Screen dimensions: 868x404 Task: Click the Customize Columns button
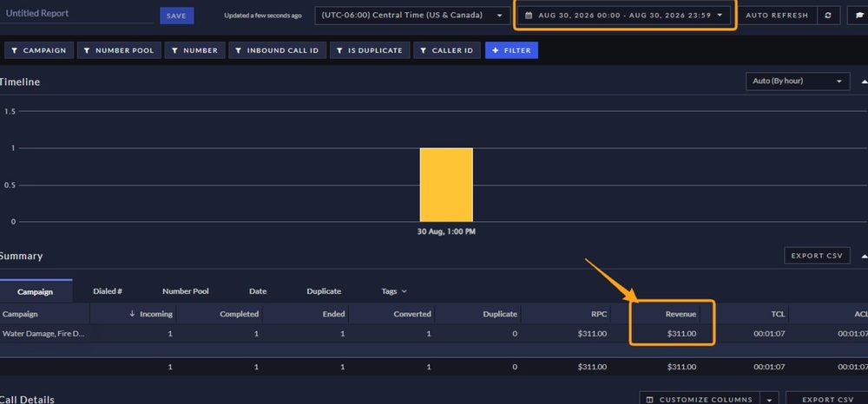(700, 400)
